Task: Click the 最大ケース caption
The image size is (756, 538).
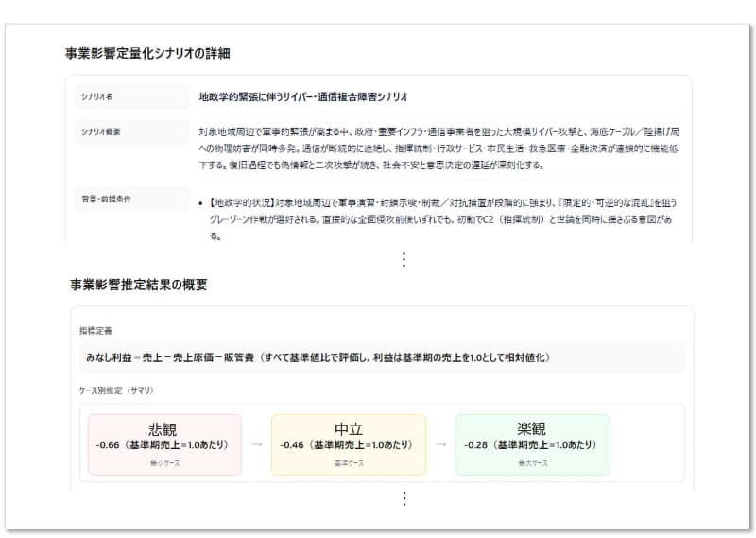Action: (x=533, y=463)
